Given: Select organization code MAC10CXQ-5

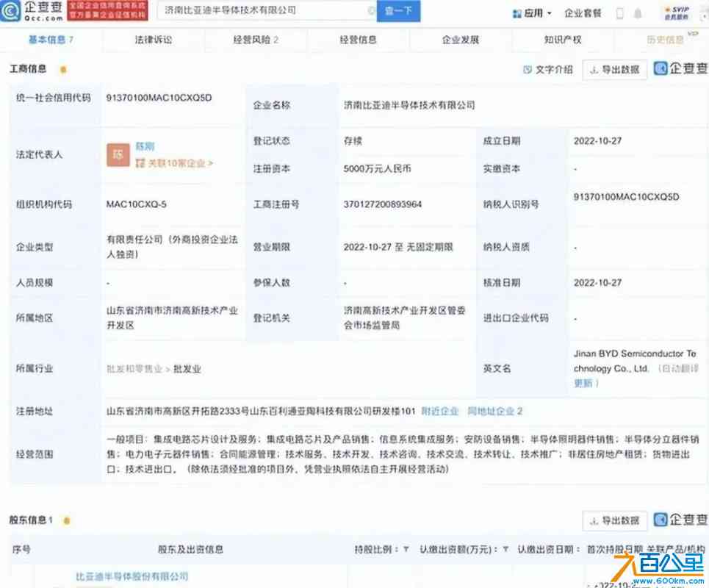Looking at the screenshot, I should [x=136, y=204].
